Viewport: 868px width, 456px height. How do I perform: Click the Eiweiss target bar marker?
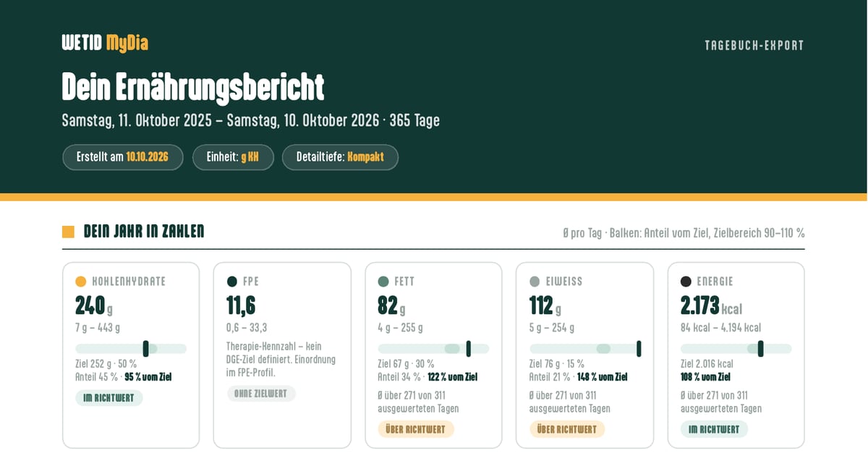pyautogui.click(x=639, y=349)
